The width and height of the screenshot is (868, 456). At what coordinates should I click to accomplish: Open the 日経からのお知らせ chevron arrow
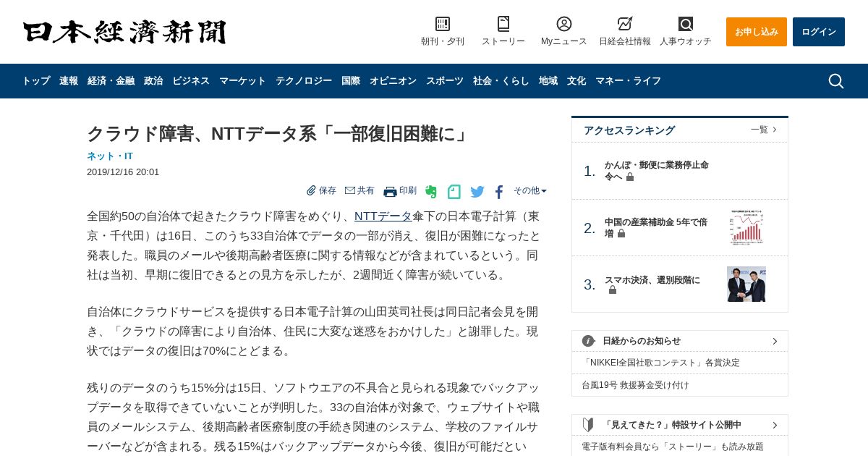[x=775, y=341]
